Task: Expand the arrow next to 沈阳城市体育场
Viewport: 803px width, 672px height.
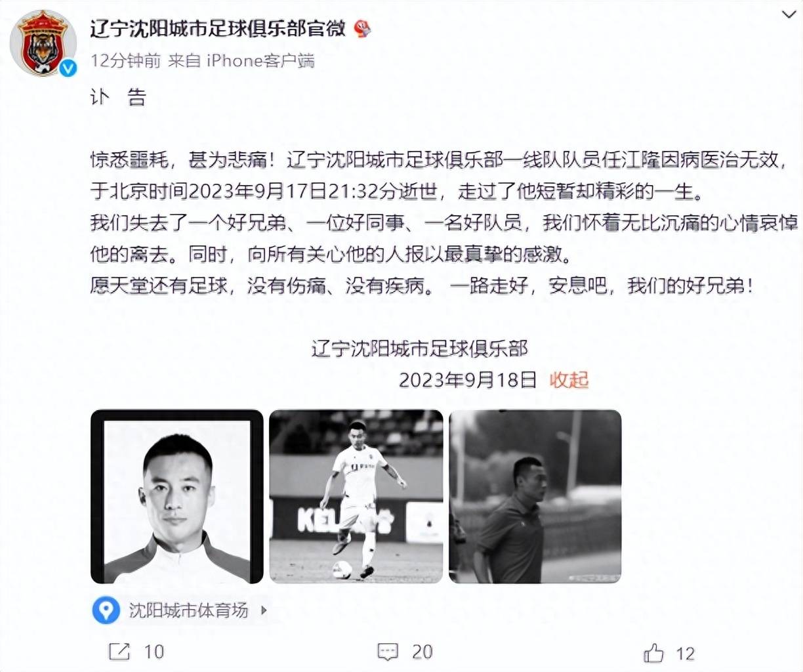Action: pos(264,610)
